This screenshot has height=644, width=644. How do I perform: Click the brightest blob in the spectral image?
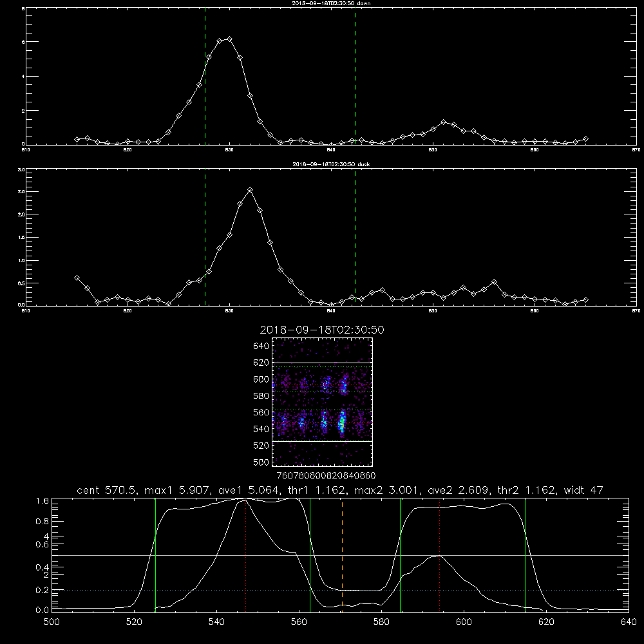[341, 422]
